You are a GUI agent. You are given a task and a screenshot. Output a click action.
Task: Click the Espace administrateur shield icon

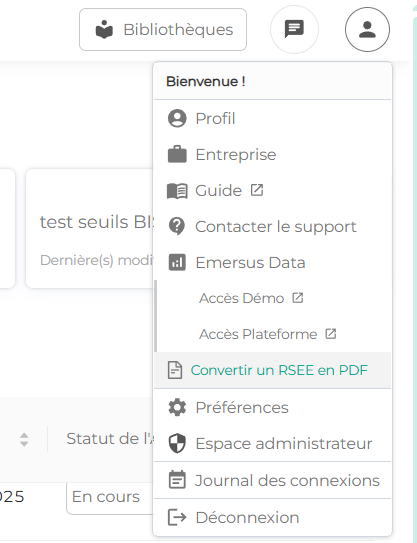click(x=177, y=443)
